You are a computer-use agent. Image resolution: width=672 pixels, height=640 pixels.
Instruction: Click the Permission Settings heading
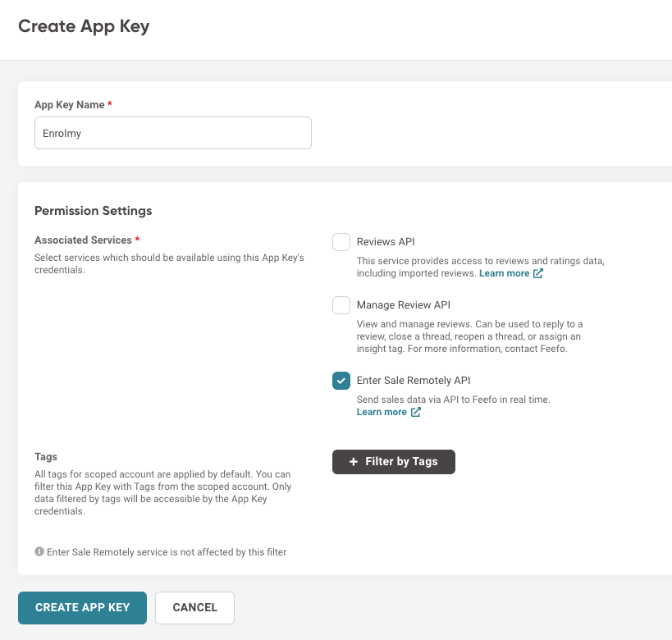click(x=93, y=211)
